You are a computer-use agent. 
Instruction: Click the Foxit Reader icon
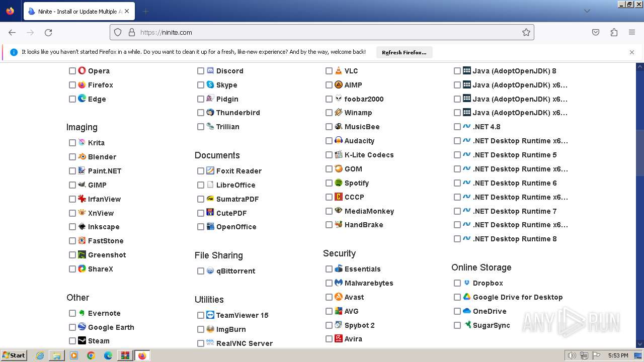click(210, 171)
